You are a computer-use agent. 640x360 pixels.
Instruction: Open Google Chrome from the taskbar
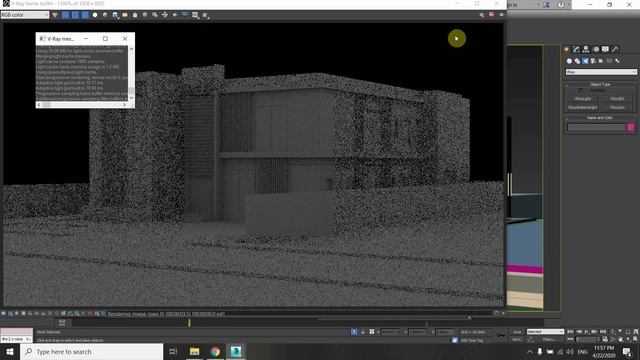(215, 351)
